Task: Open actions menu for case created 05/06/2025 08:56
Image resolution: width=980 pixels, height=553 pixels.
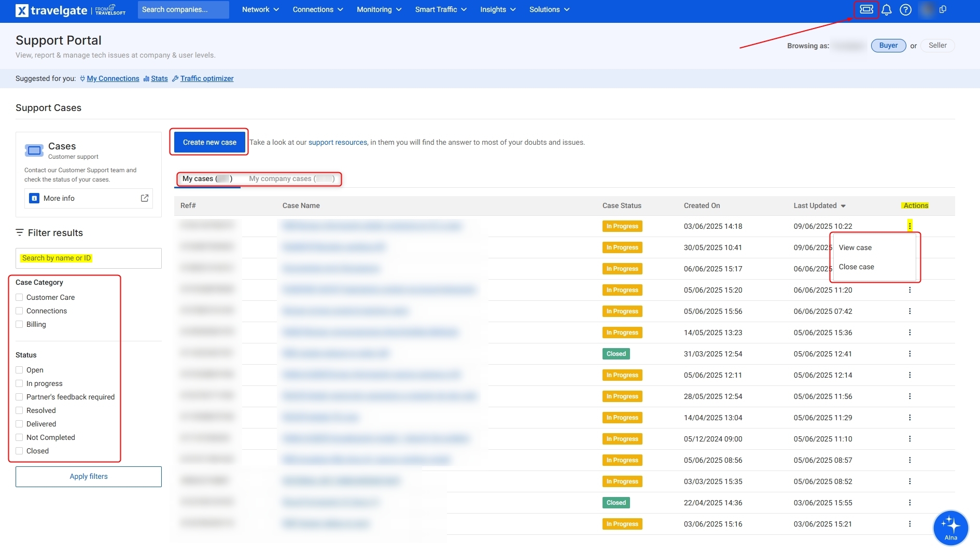Action: [909, 460]
